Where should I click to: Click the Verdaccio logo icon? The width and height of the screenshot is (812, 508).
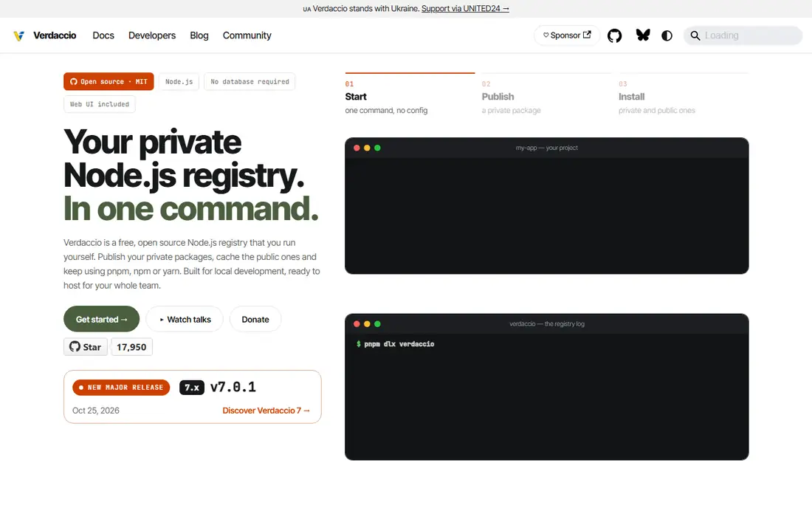click(x=19, y=35)
